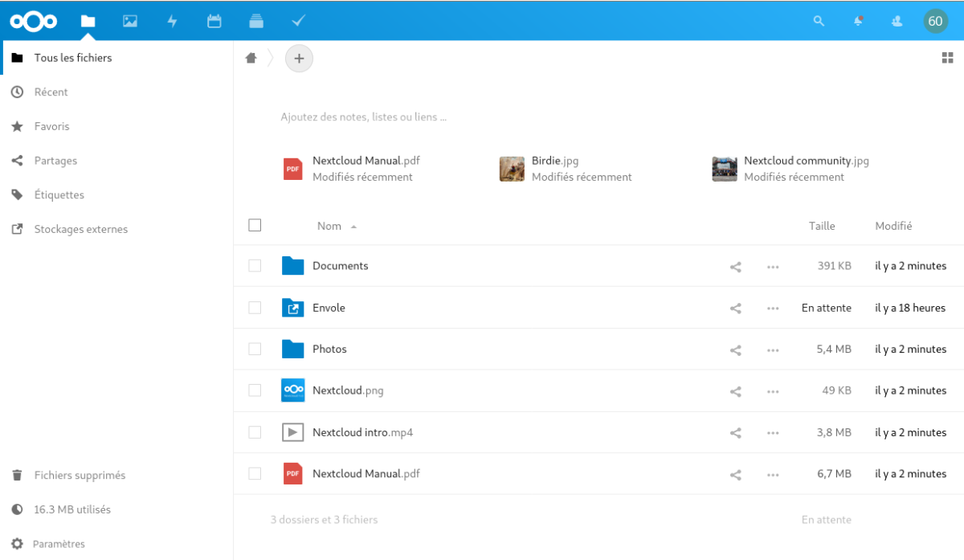
Task: Share the Photos folder
Action: [x=735, y=349]
